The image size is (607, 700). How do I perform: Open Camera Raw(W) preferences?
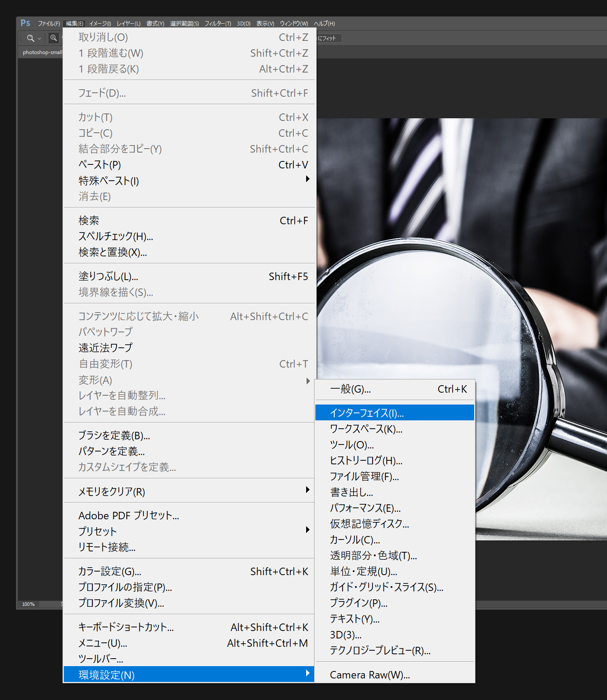(x=369, y=675)
